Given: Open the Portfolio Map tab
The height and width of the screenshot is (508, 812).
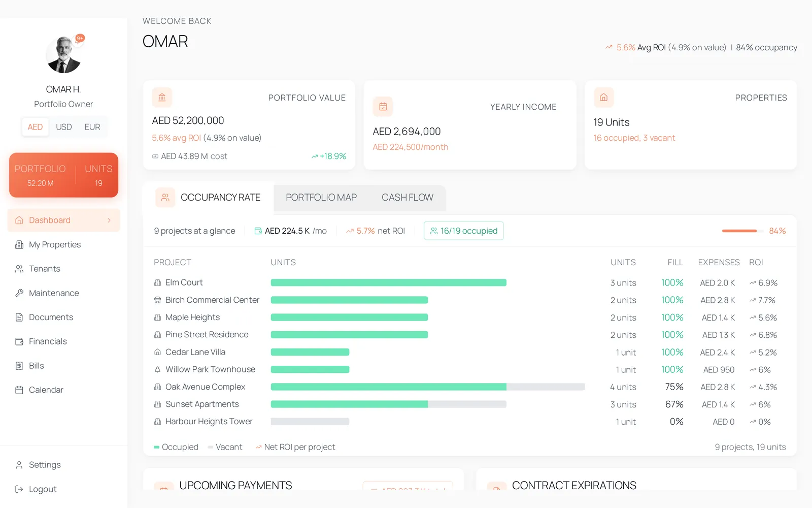Looking at the screenshot, I should (321, 198).
